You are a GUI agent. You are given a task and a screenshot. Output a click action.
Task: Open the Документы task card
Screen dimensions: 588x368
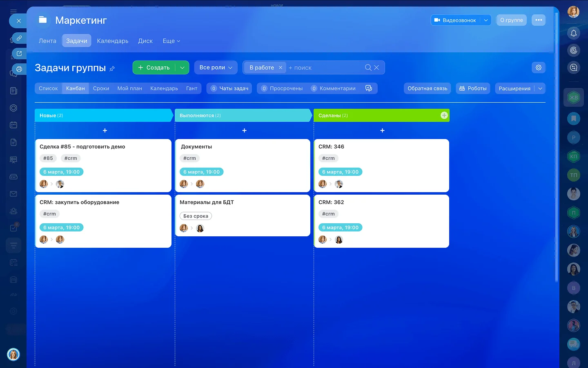[196, 147]
